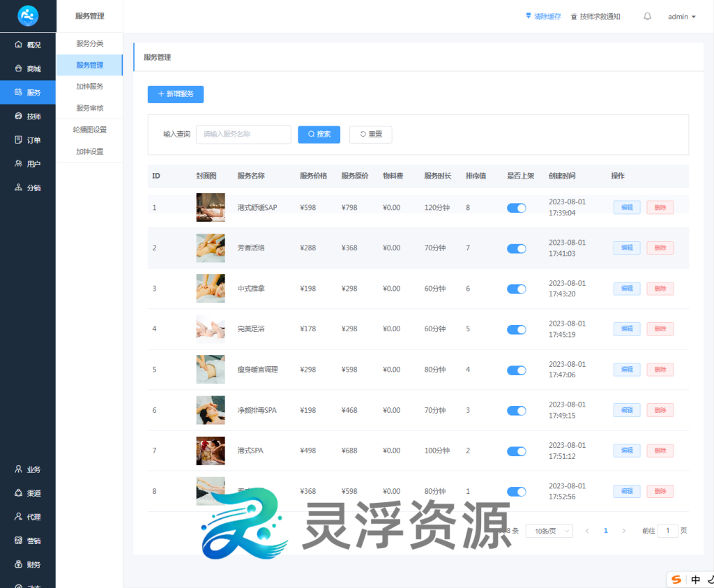
Task: Open the 渠道 channel icon
Action: click(19, 493)
